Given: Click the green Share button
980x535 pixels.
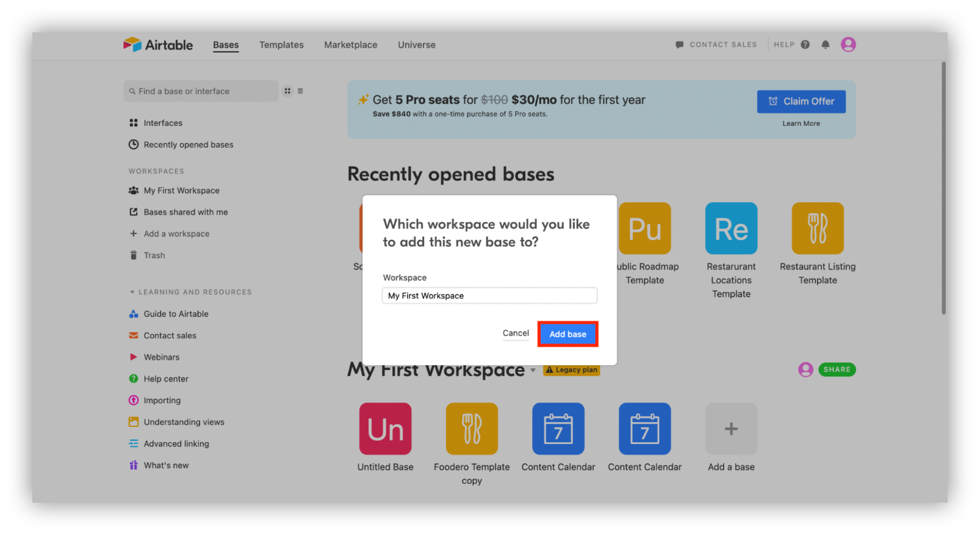Looking at the screenshot, I should coord(837,369).
